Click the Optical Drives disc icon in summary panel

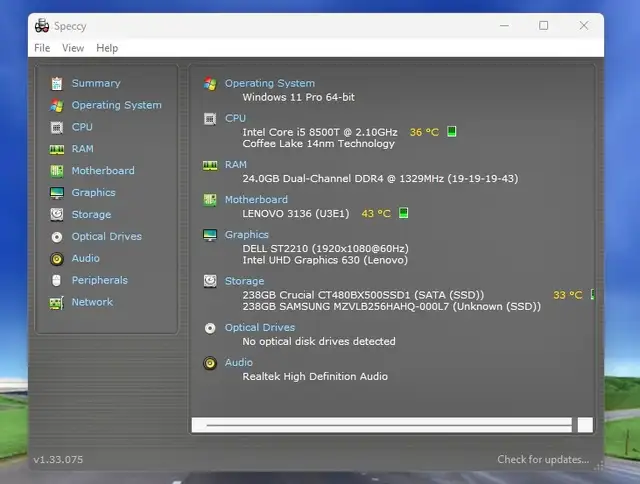[x=210, y=328]
